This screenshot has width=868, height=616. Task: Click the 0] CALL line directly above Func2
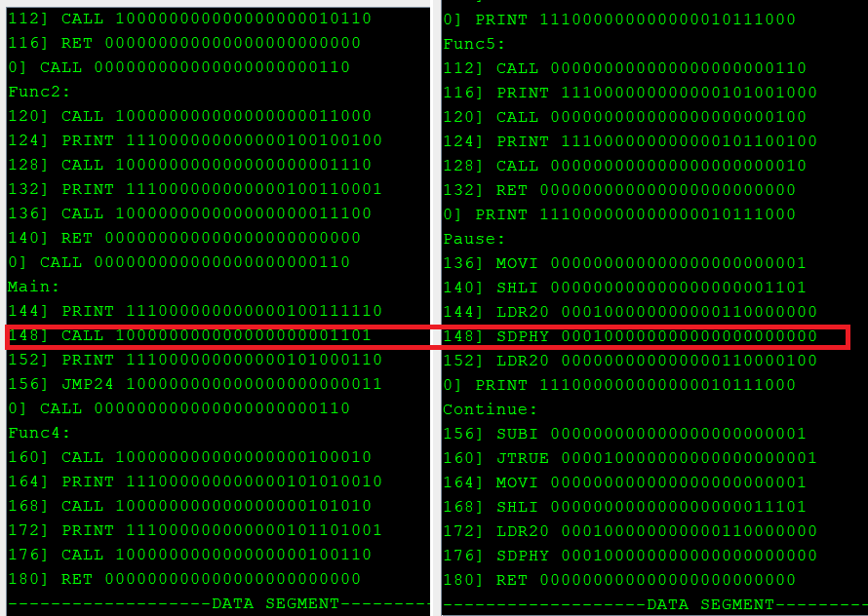[178, 67]
